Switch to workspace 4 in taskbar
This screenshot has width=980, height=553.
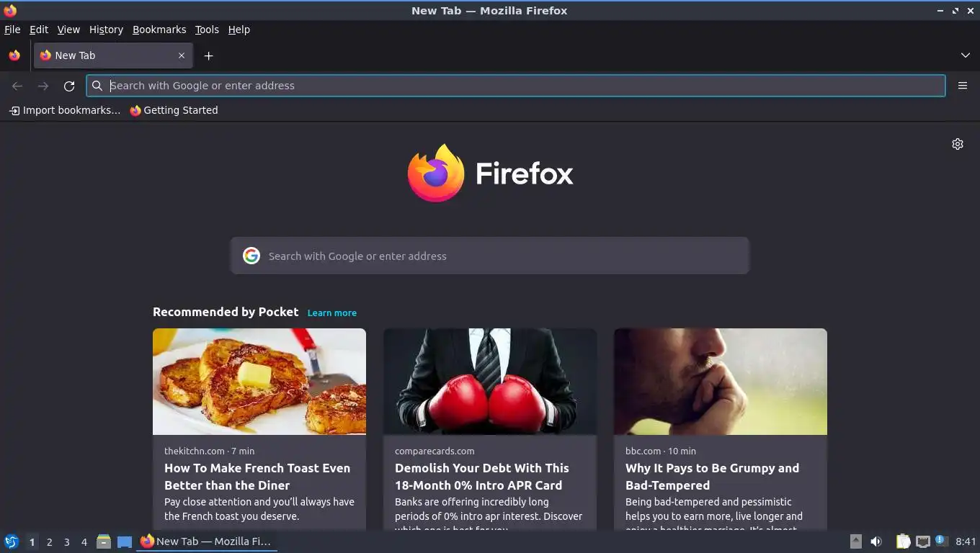[x=84, y=542]
